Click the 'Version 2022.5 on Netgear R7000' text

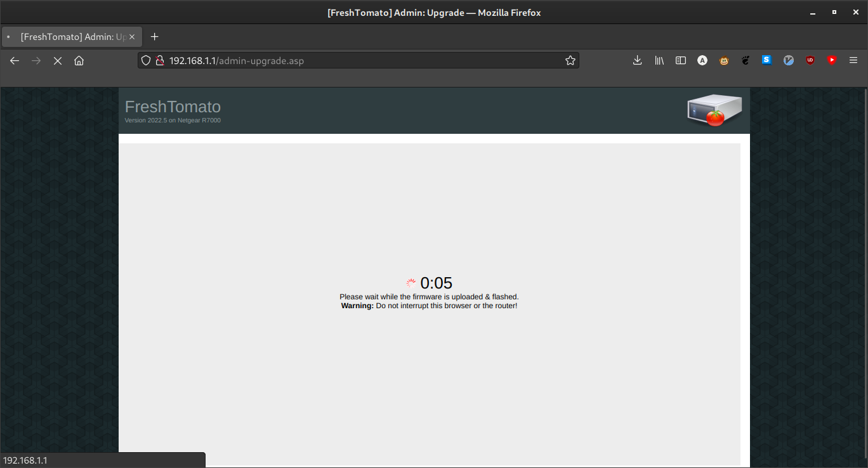click(173, 120)
